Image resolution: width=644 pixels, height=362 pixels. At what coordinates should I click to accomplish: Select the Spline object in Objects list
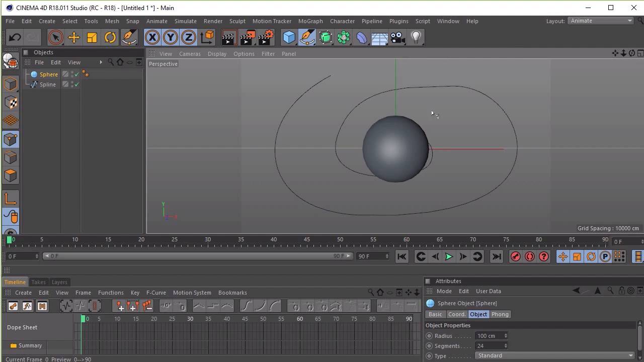pyautogui.click(x=48, y=84)
